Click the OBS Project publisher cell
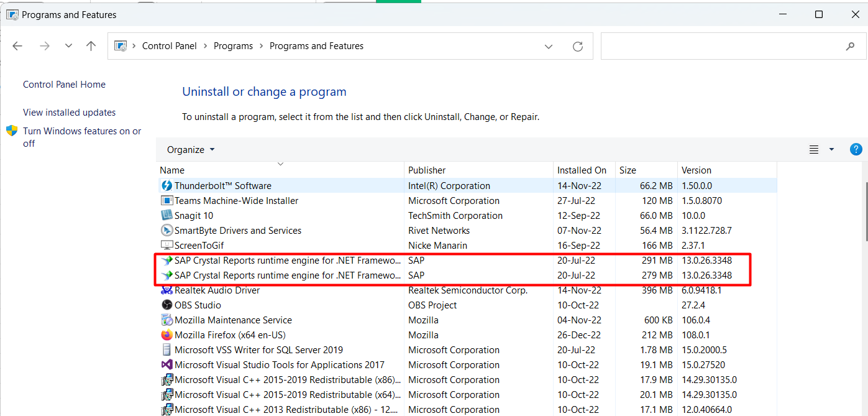 click(432, 305)
